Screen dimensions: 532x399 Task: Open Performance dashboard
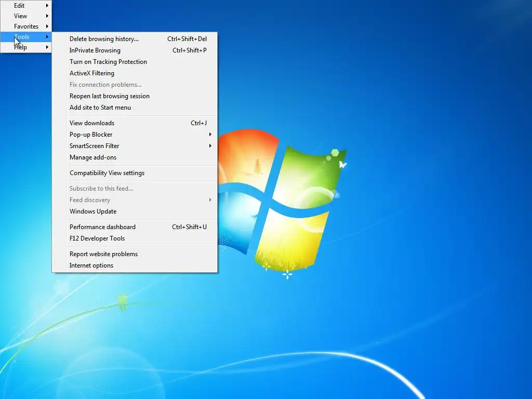click(135, 227)
